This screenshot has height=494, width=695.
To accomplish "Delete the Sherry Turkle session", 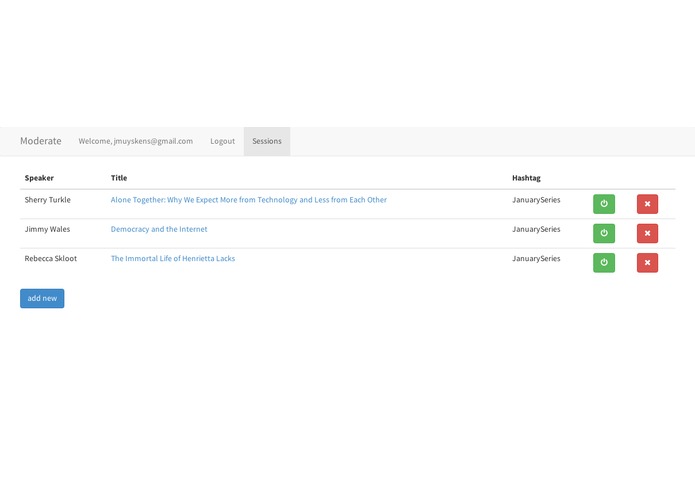I will tap(647, 204).
